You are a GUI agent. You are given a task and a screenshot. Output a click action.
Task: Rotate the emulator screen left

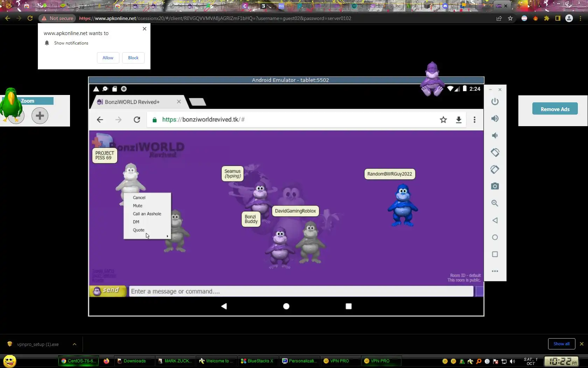[495, 152]
